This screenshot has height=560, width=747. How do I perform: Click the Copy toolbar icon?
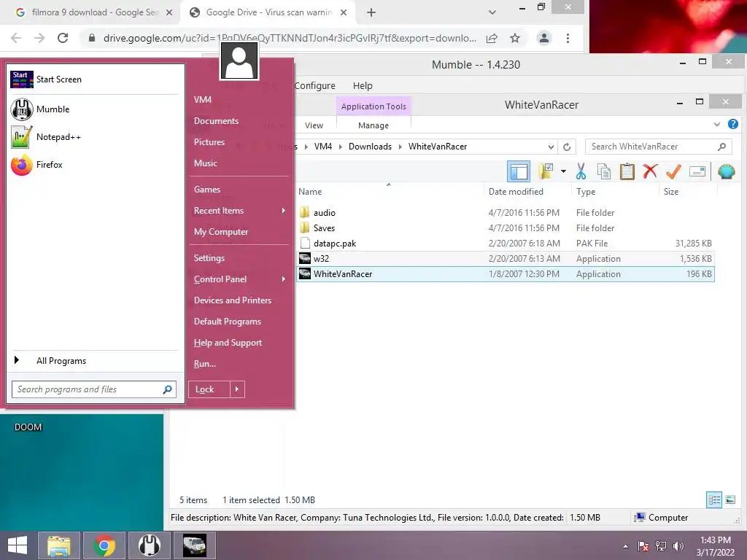(603, 171)
